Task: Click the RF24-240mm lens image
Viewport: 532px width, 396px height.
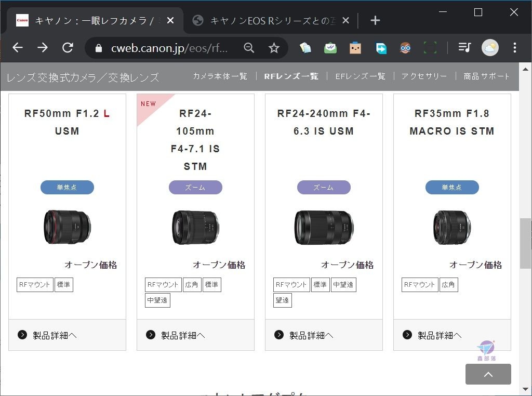Action: click(x=324, y=227)
